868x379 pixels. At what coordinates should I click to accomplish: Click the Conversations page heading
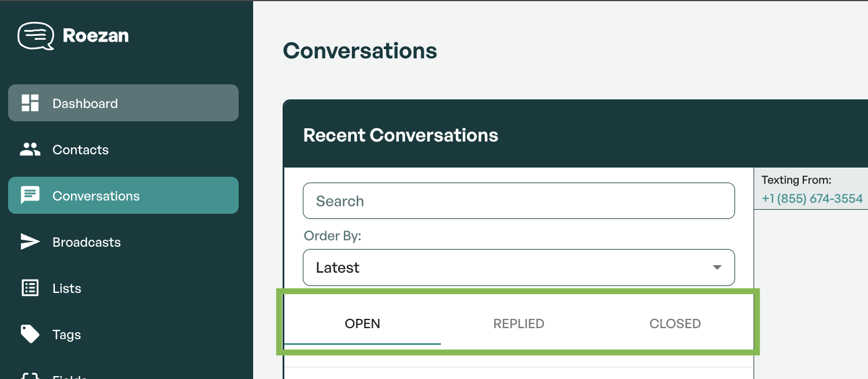tap(359, 51)
